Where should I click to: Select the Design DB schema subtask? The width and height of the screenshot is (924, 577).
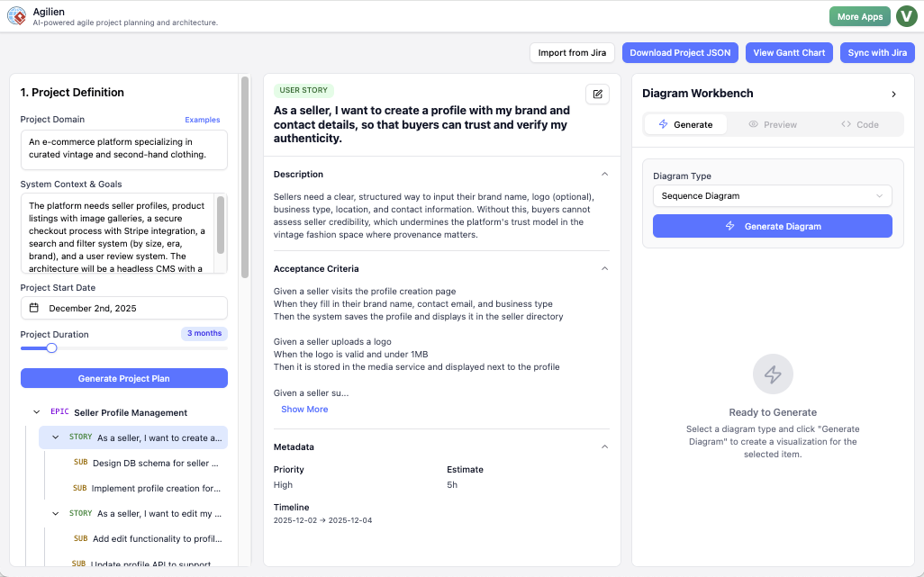[153, 463]
